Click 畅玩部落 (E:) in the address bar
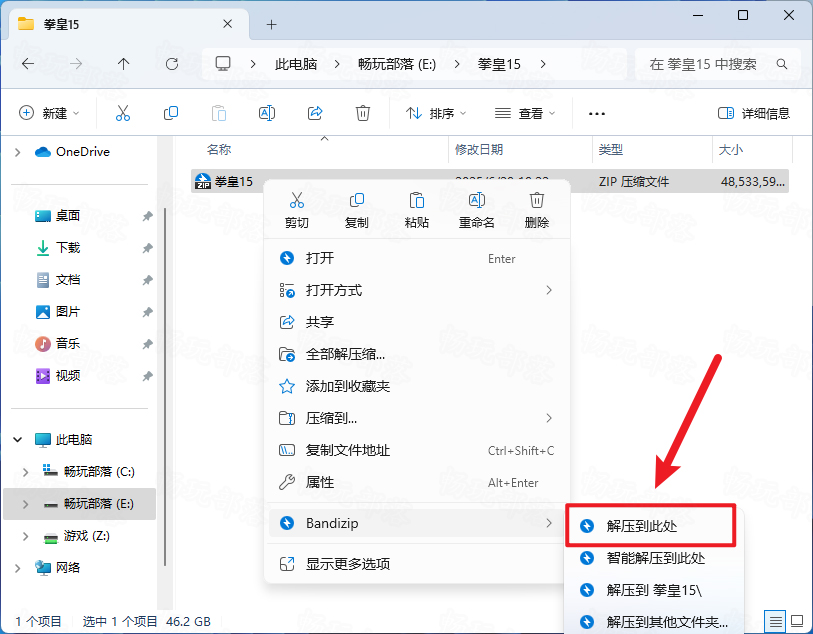Screen dimensions: 813x634 397,64
